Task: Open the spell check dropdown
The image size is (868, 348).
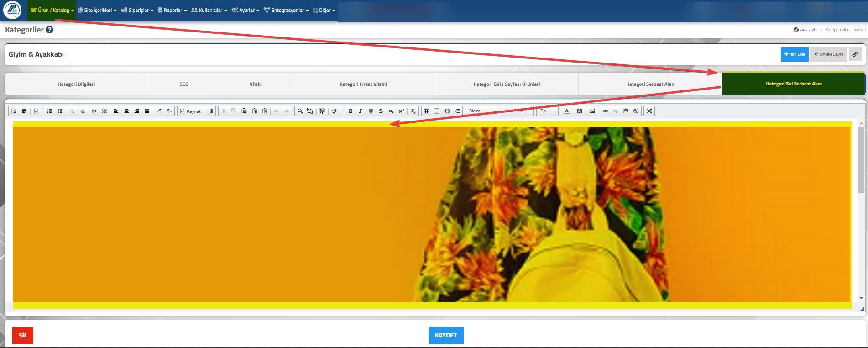Action: coord(335,111)
